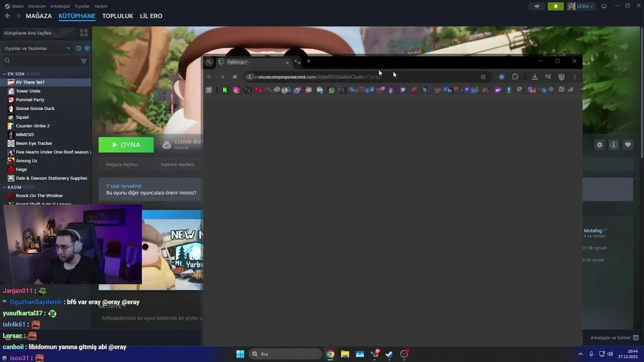
Task: Open the Windows Start button
Action: (240, 354)
